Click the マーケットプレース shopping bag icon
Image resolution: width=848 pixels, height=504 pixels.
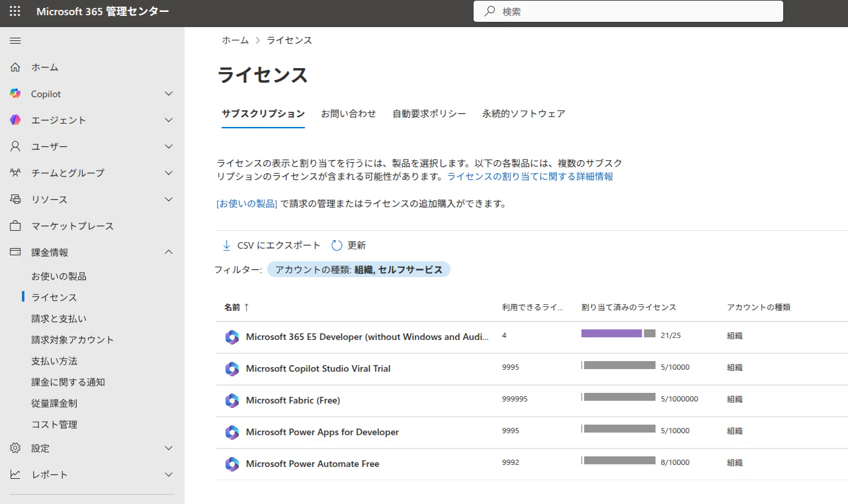tap(15, 226)
